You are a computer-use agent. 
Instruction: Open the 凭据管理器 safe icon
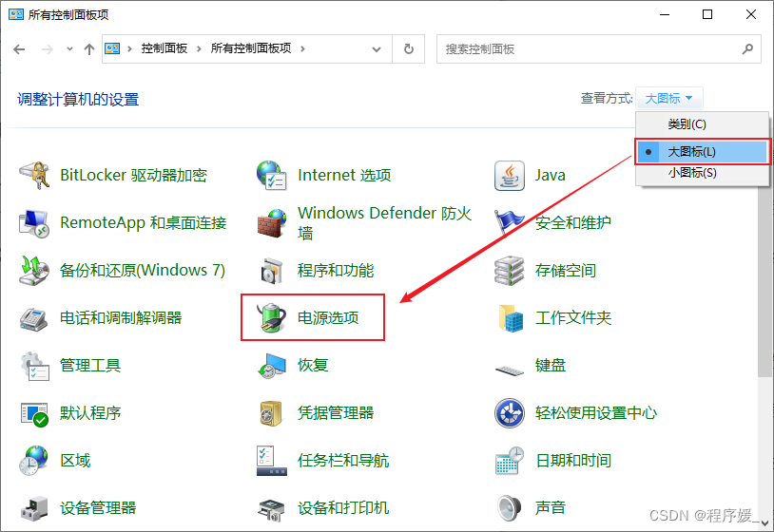click(271, 413)
